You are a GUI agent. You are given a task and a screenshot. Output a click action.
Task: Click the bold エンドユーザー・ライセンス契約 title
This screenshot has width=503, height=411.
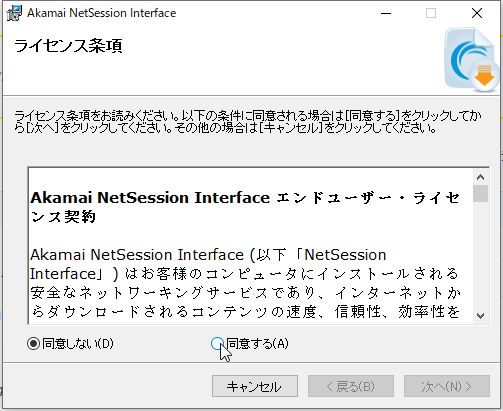245,207
